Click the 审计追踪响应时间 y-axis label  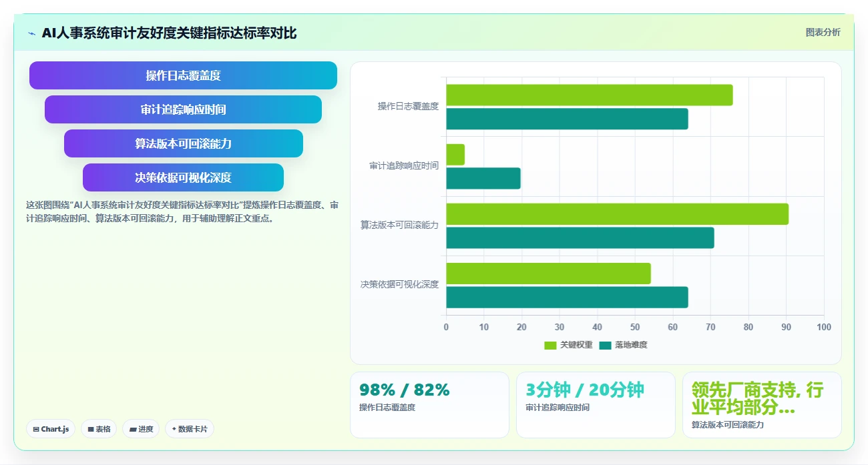[x=404, y=165]
